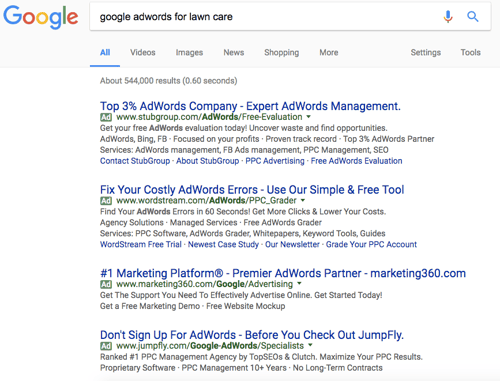Switch to the Shopping tab
The height and width of the screenshot is (381, 500).
(282, 53)
